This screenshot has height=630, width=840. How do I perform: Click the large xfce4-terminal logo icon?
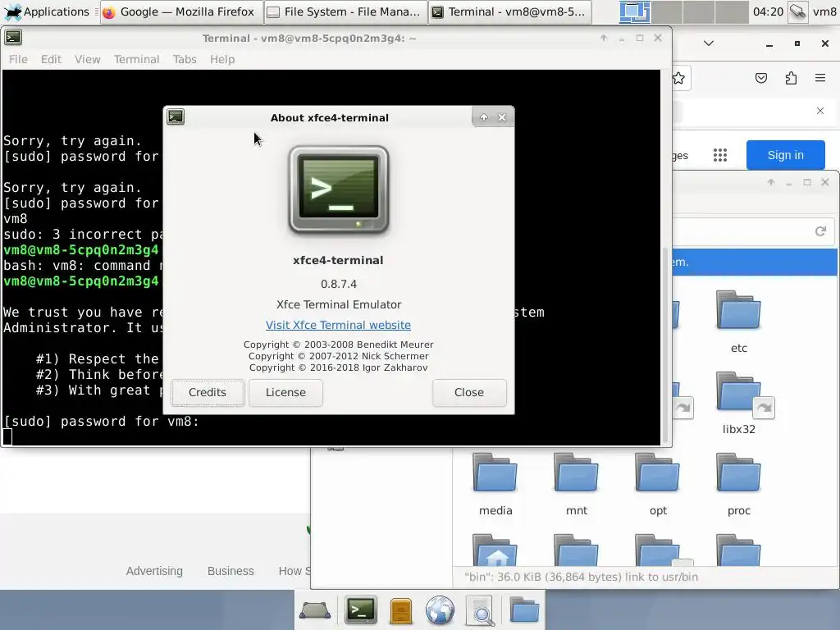(x=339, y=190)
